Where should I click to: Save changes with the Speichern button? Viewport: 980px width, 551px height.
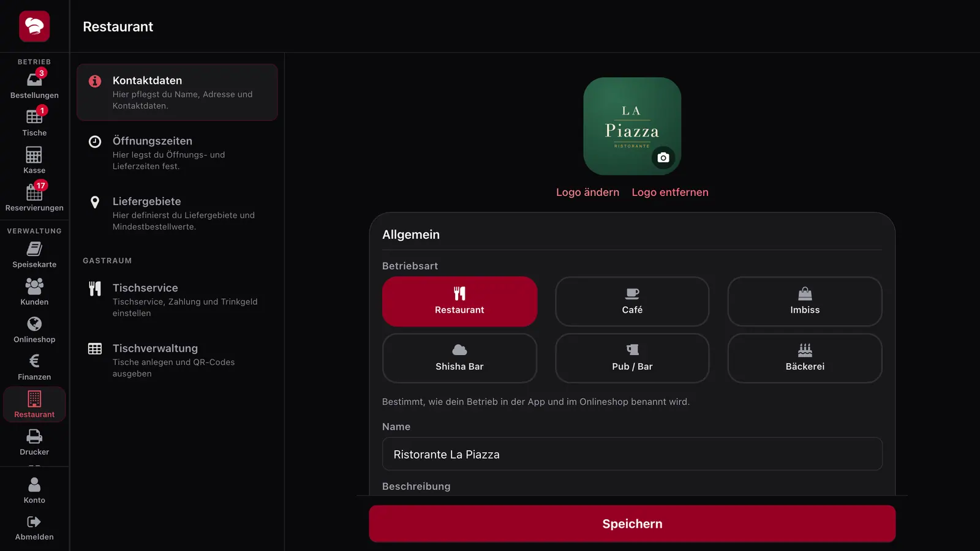(x=632, y=523)
